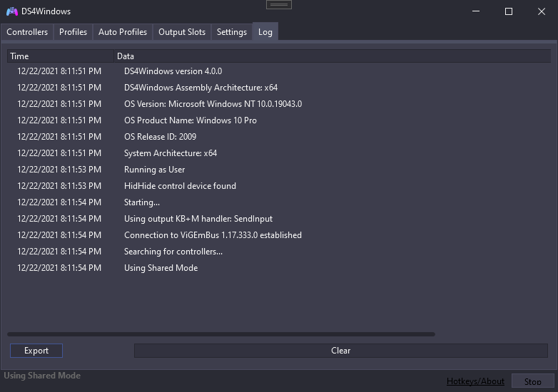Open the Profiles tab
This screenshot has height=392, width=558.
73,32
